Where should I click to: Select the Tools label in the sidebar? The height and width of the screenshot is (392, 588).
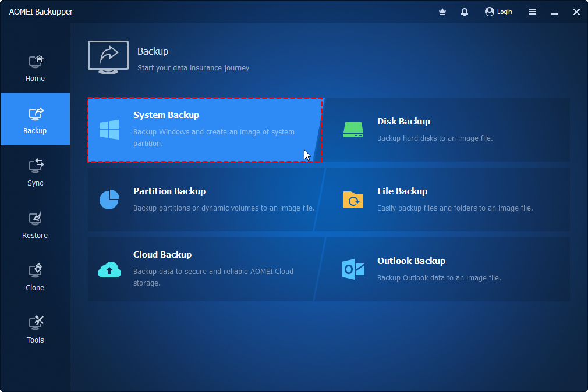coord(36,340)
